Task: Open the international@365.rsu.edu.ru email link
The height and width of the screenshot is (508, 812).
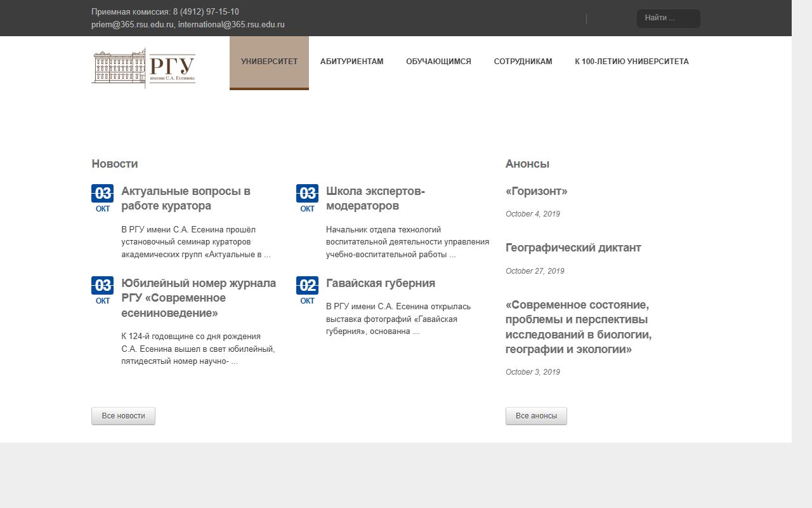Action: (231, 25)
